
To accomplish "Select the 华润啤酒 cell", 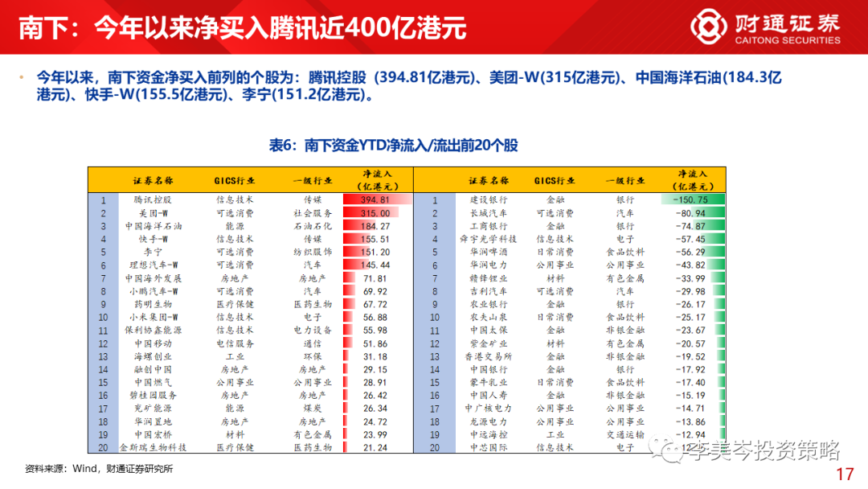I will pyautogui.click(x=489, y=252).
